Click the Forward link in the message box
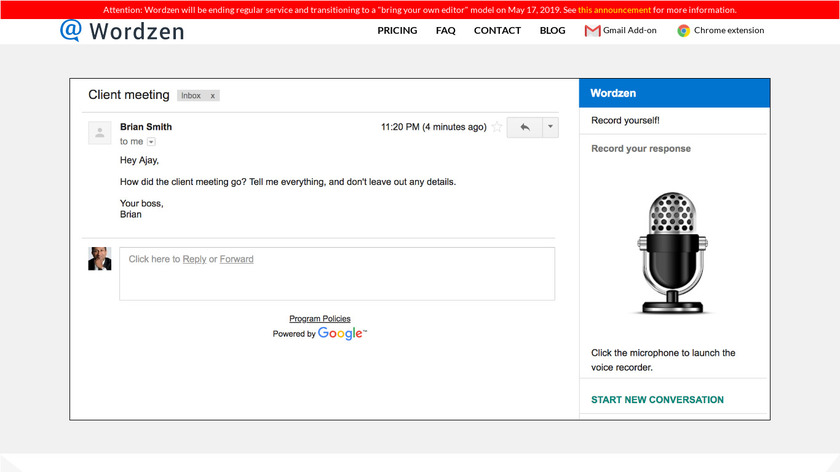This screenshot has width=840, height=472. tap(237, 259)
